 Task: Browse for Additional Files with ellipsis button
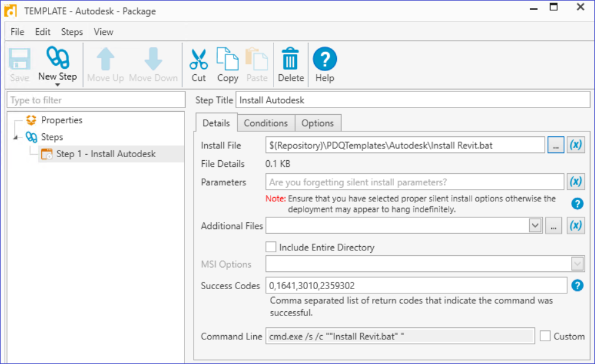click(554, 226)
